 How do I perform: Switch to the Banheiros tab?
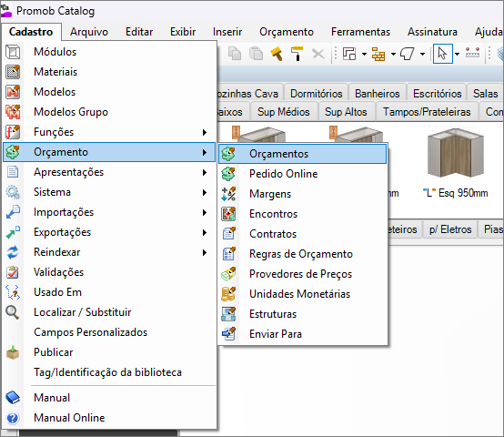(377, 94)
